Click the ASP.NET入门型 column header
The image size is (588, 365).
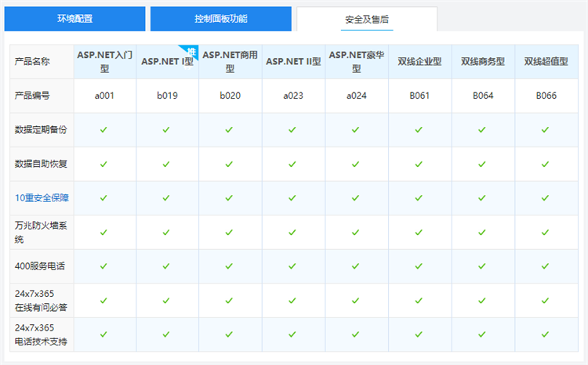[x=106, y=61]
